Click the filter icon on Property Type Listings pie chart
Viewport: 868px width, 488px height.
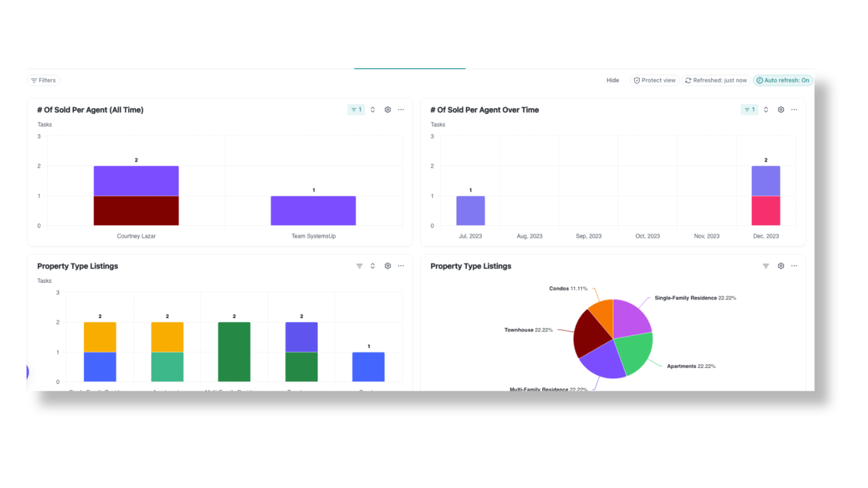[x=766, y=266]
